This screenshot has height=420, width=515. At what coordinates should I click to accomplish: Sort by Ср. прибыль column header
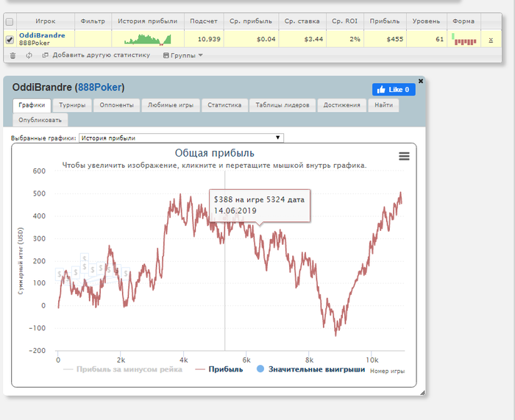coord(251,21)
